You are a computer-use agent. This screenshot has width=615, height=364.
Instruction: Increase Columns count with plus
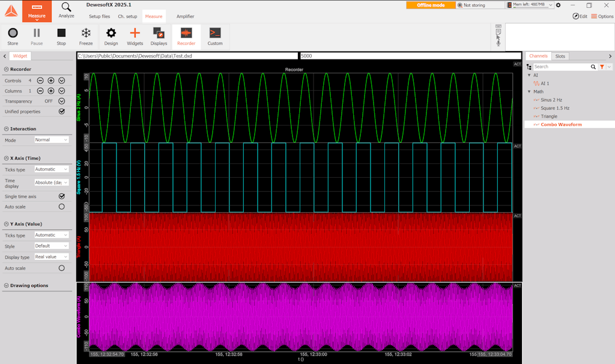tap(51, 91)
